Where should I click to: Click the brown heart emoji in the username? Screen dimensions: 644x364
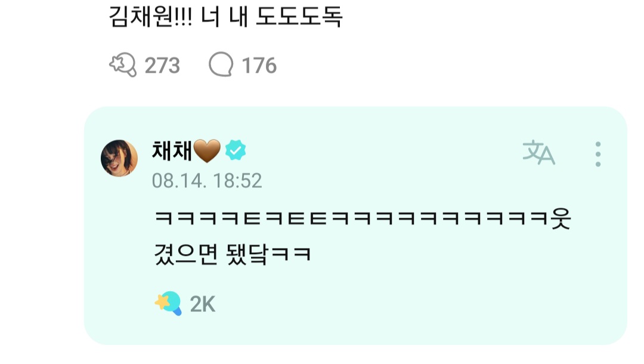pos(207,150)
